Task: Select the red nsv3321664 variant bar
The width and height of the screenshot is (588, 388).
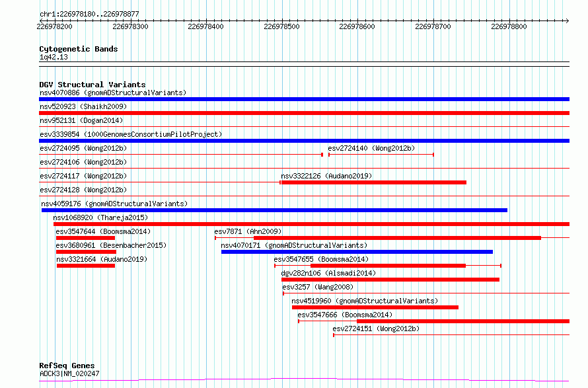Action: coord(86,266)
